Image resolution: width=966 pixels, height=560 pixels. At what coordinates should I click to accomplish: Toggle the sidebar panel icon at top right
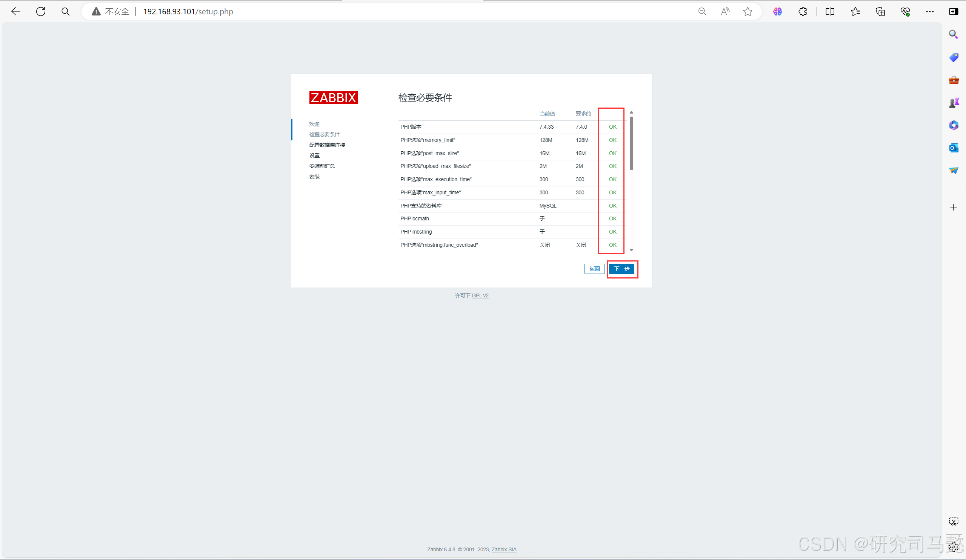point(954,11)
